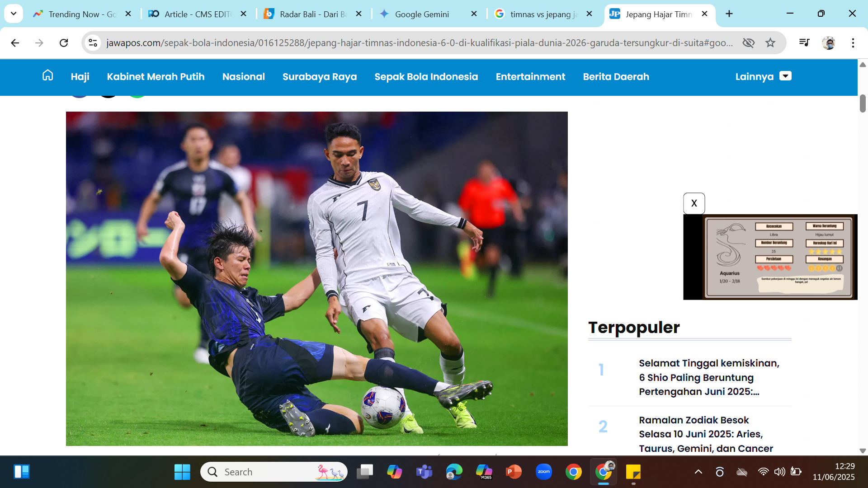
Task: Reload the current page
Action: pos(64,43)
